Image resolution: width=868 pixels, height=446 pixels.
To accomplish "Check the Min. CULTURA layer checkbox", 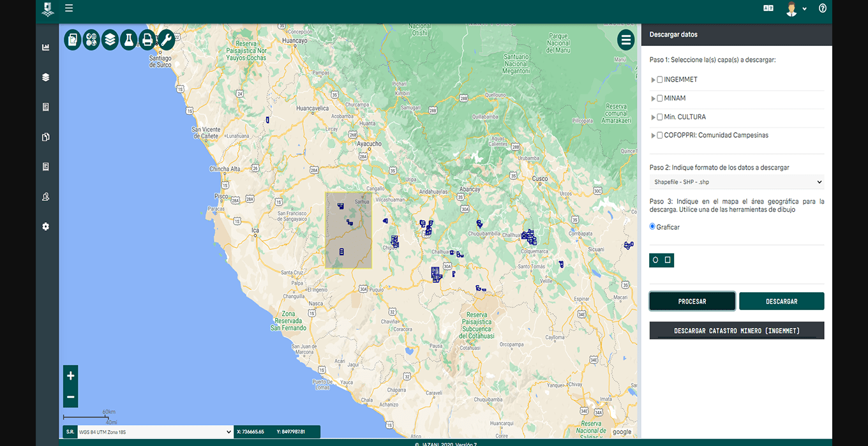I will pyautogui.click(x=660, y=117).
